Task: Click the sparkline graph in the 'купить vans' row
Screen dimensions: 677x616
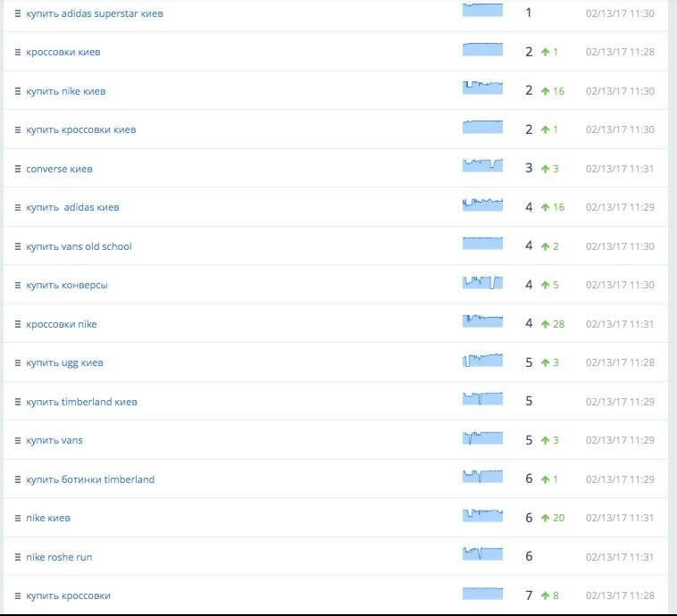Action: click(x=482, y=437)
